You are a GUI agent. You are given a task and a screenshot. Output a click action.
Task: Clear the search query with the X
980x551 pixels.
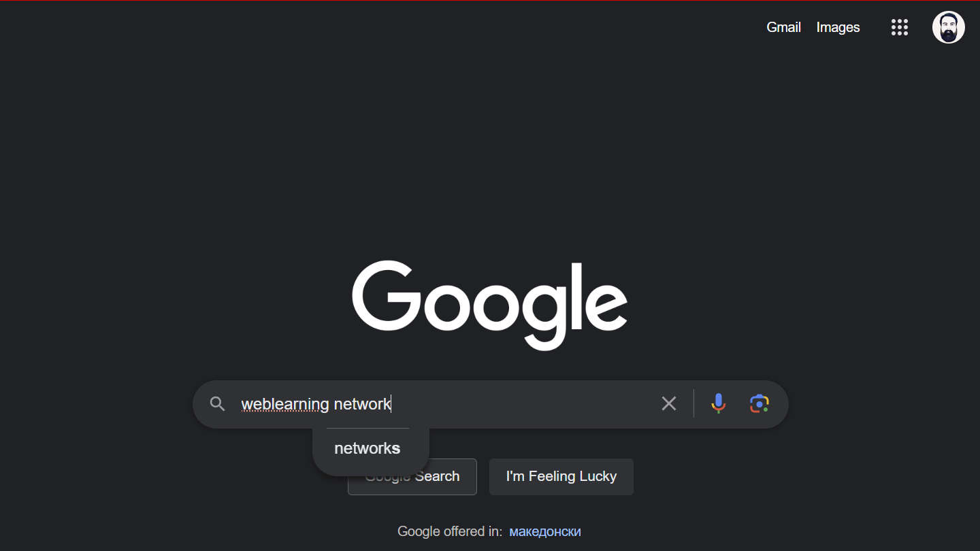669,404
